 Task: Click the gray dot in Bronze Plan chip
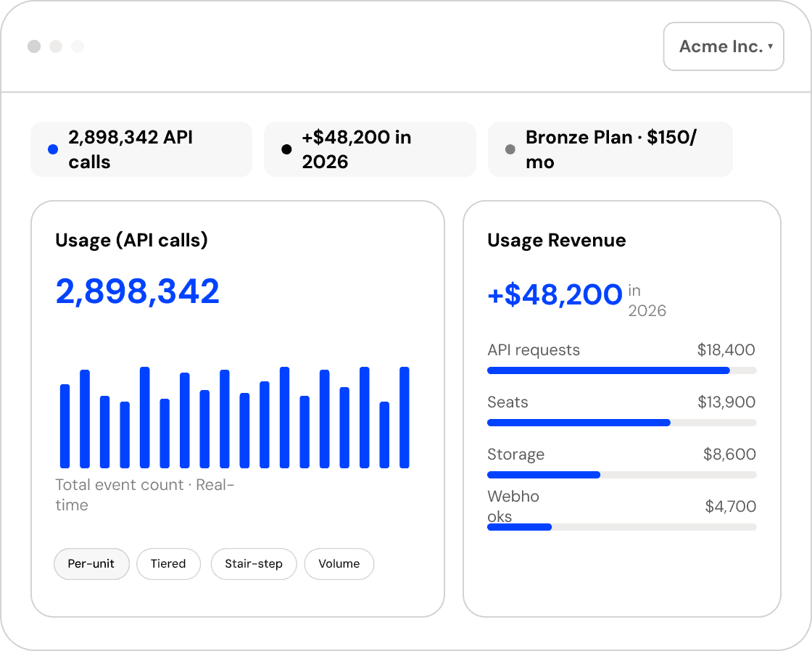(510, 149)
